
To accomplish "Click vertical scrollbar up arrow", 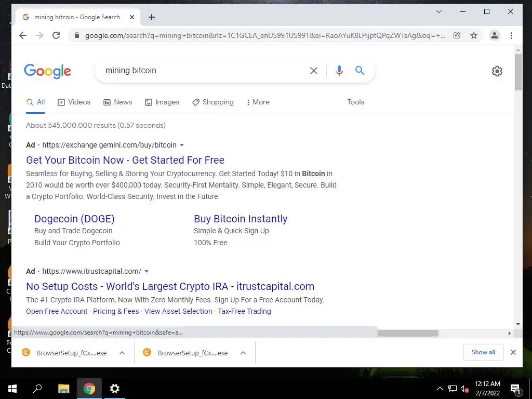I will pos(518,50).
